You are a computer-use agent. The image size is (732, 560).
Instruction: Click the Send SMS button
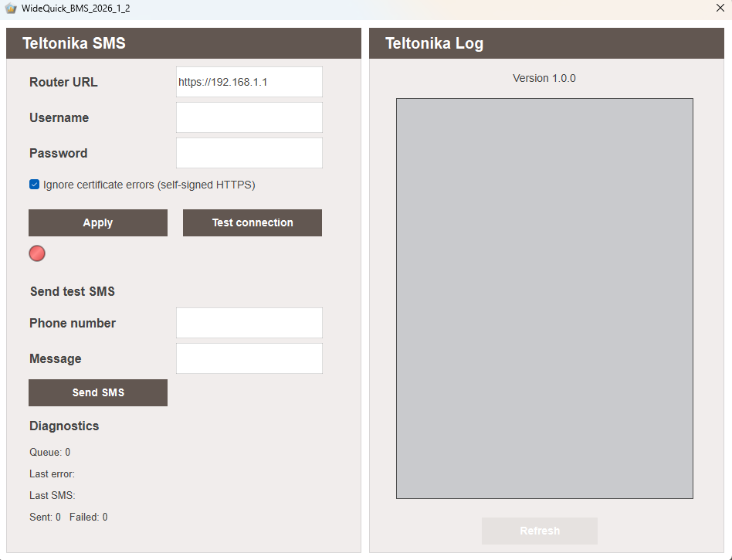pyautogui.click(x=98, y=392)
